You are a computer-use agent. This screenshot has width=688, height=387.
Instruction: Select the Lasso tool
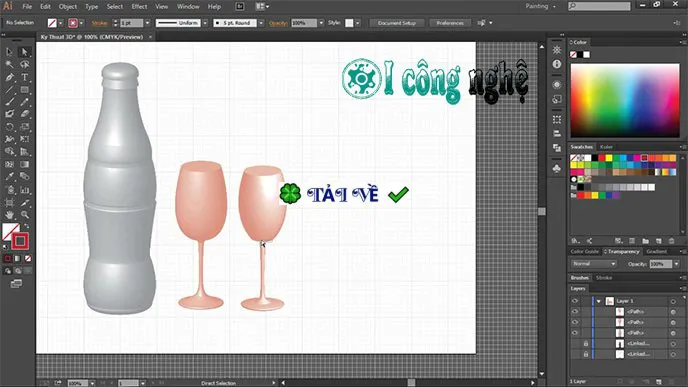25,64
